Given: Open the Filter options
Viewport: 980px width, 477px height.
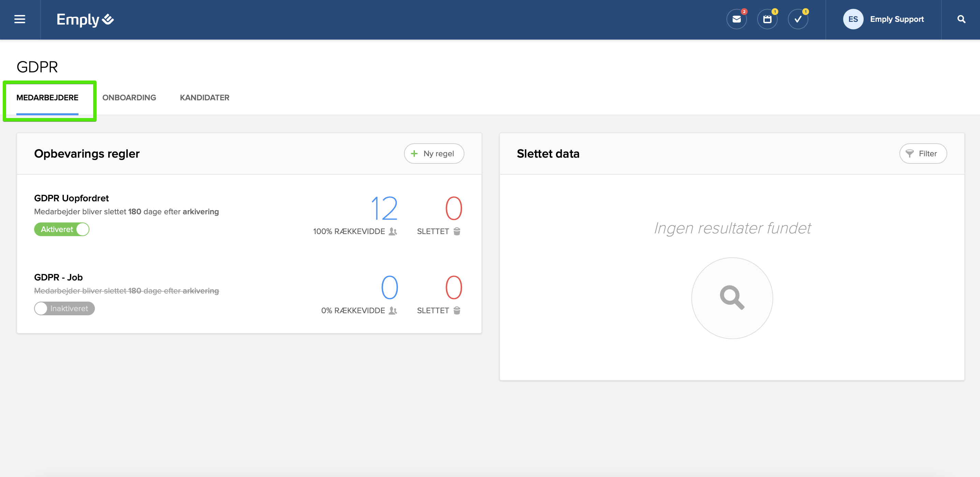Looking at the screenshot, I should coord(923,154).
